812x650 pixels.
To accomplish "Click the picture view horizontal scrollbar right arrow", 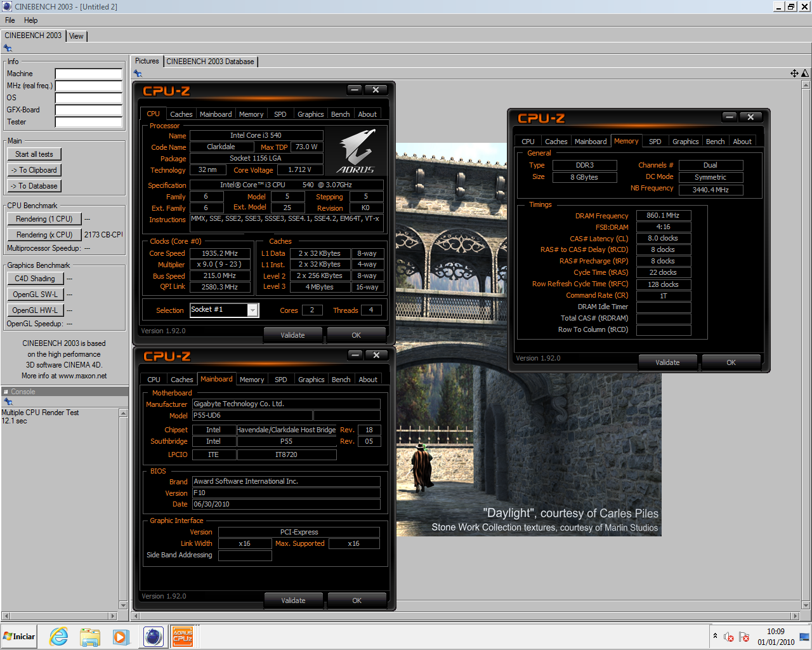I will point(796,616).
